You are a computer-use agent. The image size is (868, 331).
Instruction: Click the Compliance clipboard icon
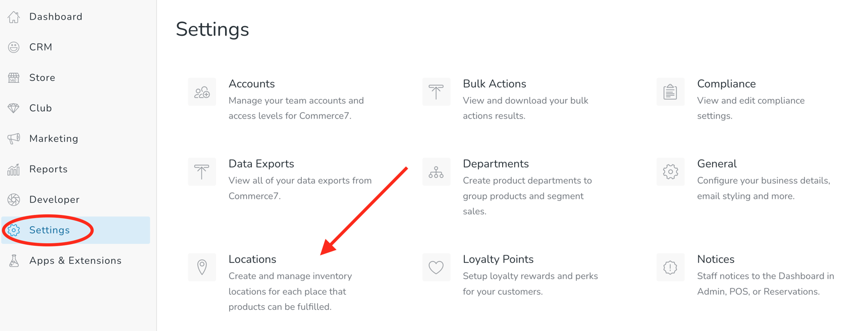tap(670, 92)
